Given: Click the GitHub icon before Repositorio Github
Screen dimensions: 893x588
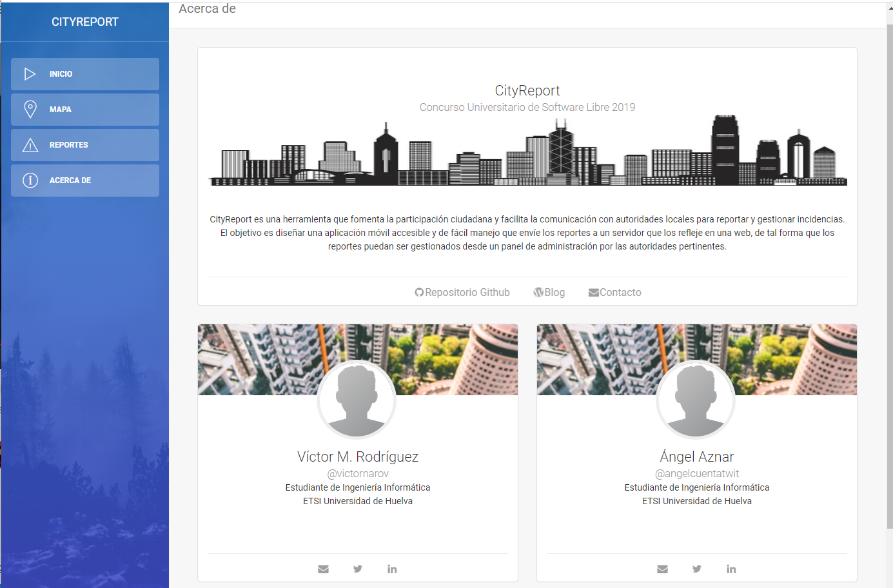Looking at the screenshot, I should pos(418,291).
